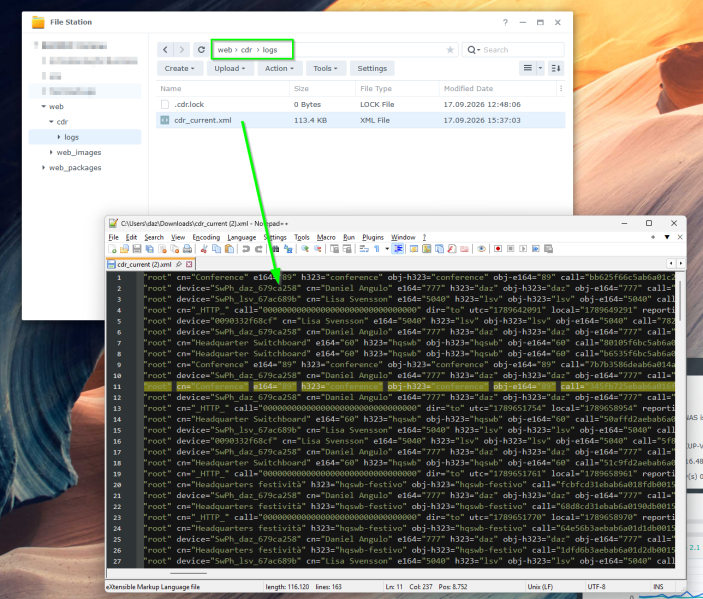
Task: Open the Action dropdown in File Station
Action: [x=279, y=69]
